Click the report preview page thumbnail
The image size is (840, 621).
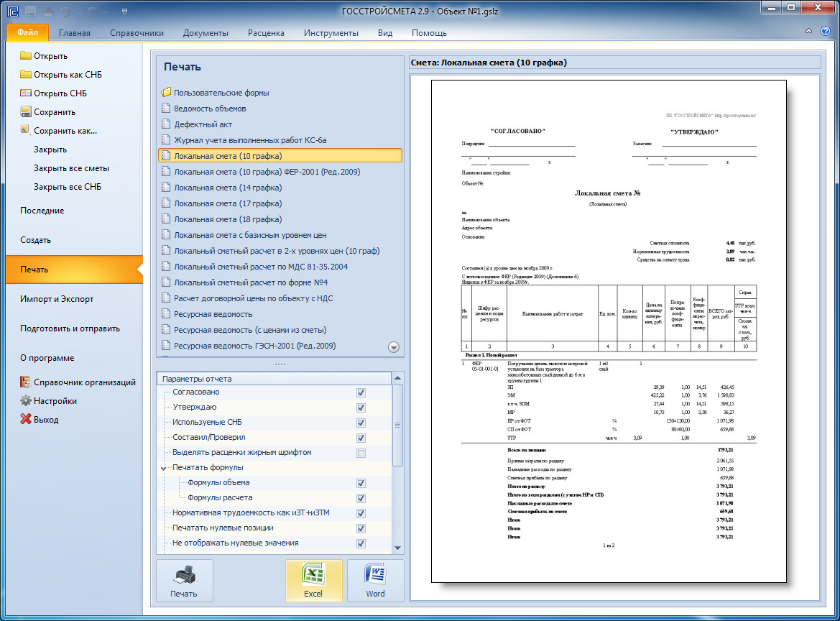coord(609,331)
